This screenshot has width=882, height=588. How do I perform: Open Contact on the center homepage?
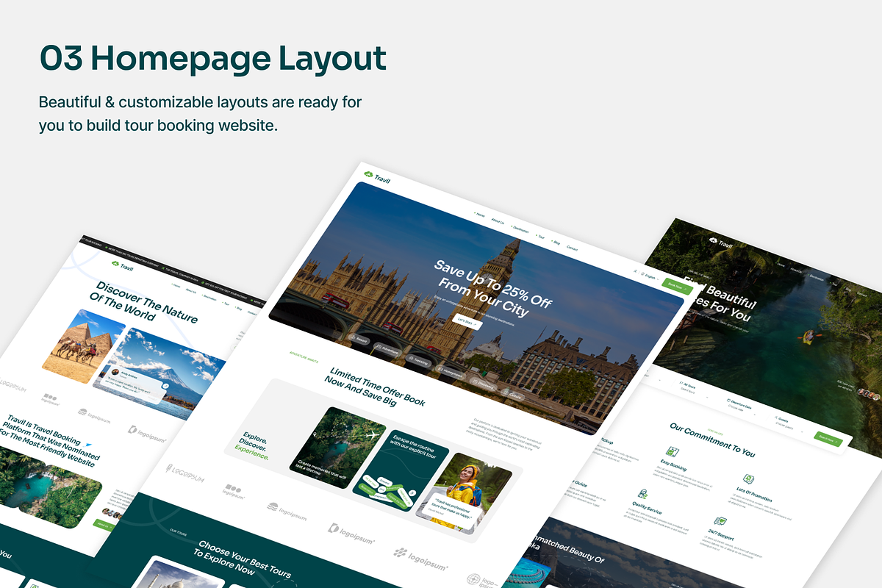tap(572, 248)
